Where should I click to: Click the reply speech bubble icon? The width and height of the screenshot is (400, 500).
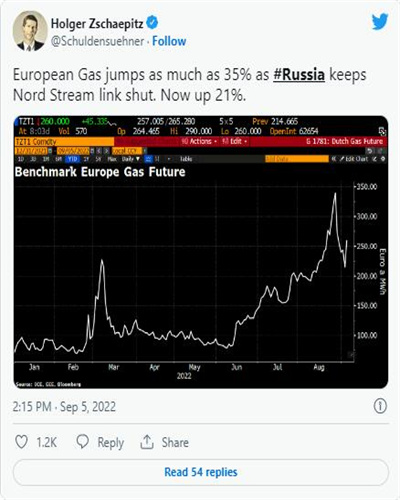[82, 442]
